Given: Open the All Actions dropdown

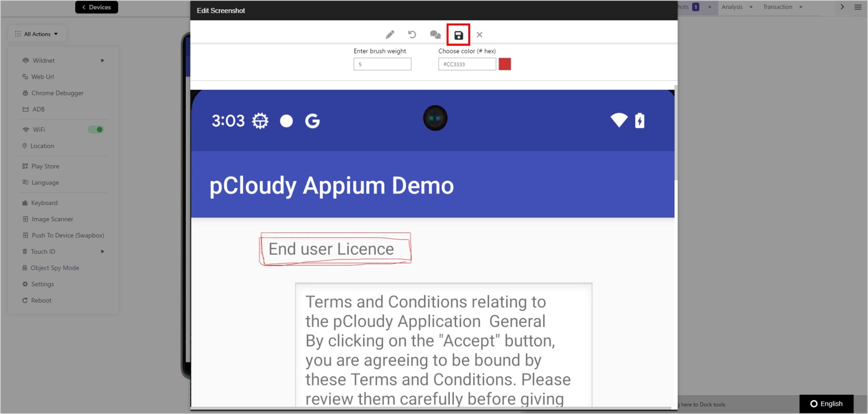Looking at the screenshot, I should (x=37, y=34).
